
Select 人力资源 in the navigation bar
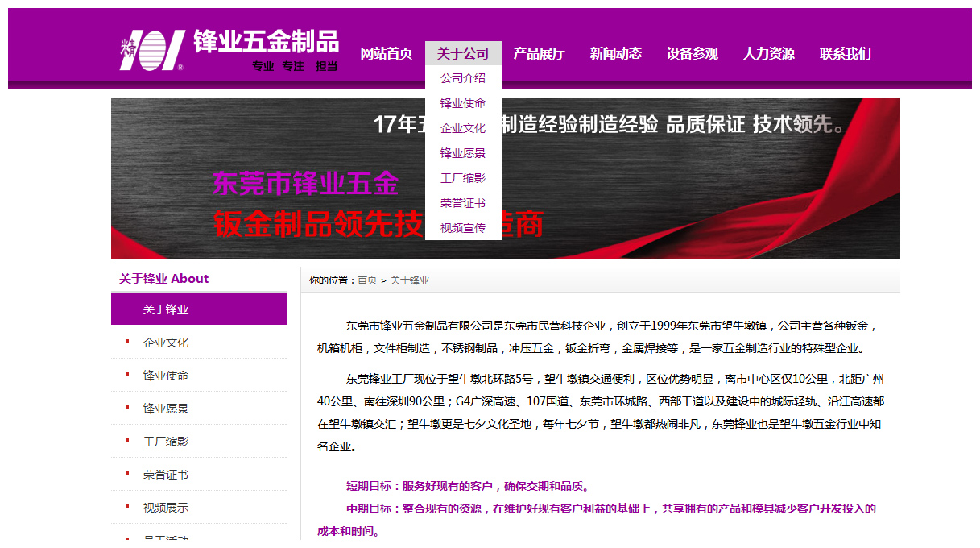click(x=769, y=54)
